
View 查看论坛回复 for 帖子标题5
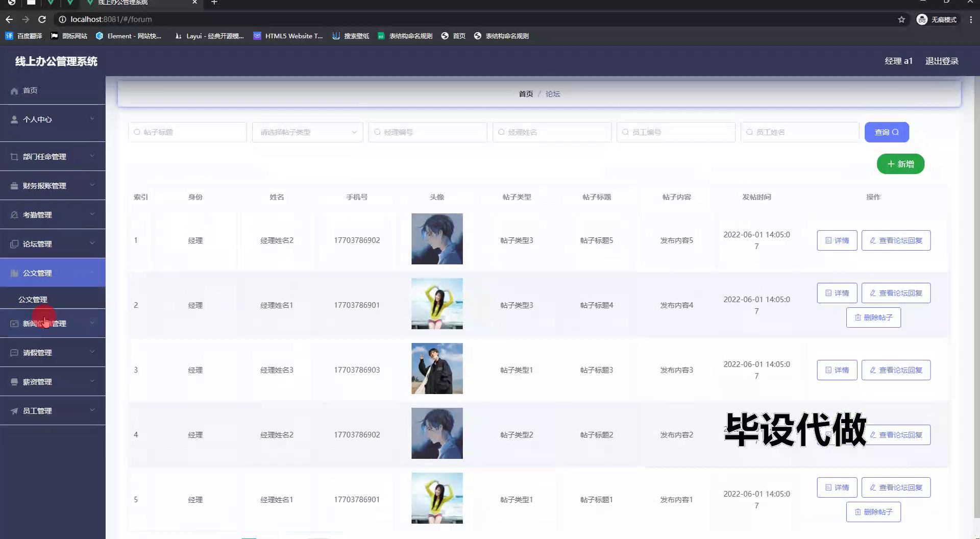[x=896, y=240]
